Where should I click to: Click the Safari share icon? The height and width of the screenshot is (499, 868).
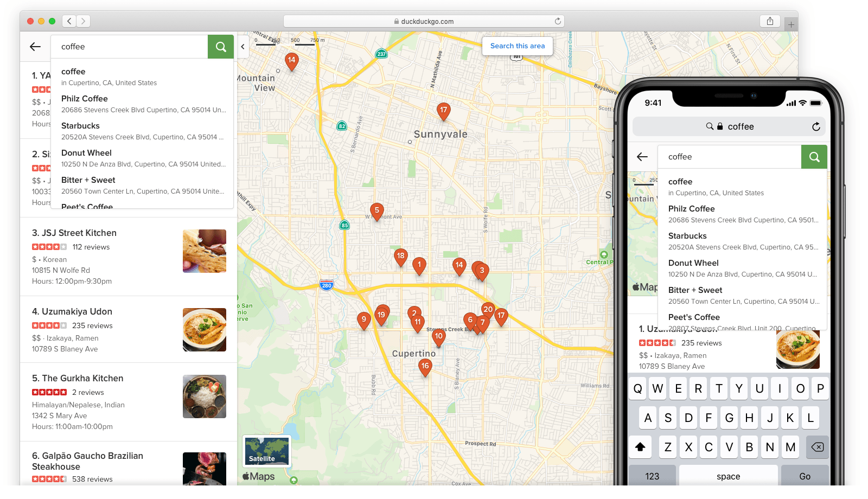pos(770,21)
